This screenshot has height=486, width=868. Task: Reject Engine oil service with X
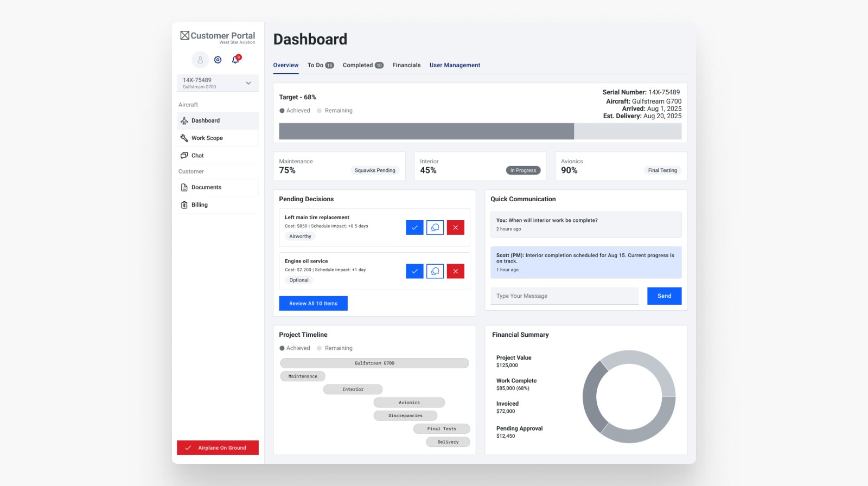456,271
